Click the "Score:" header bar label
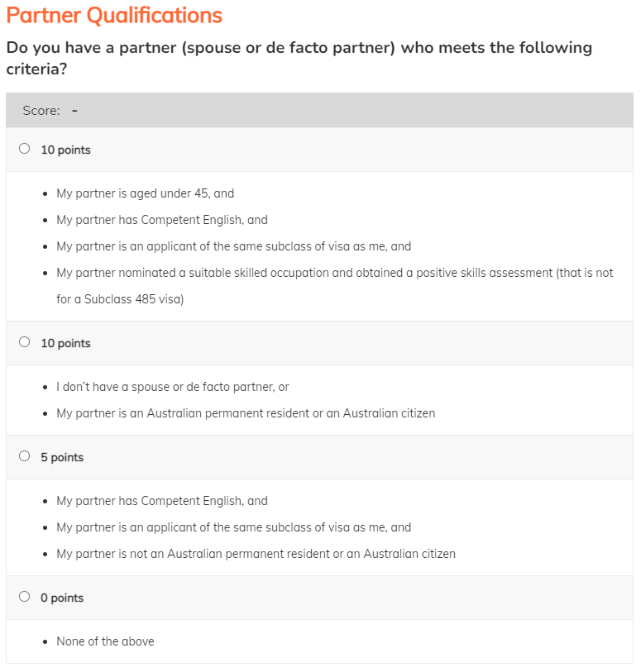641x672 pixels. [41, 111]
